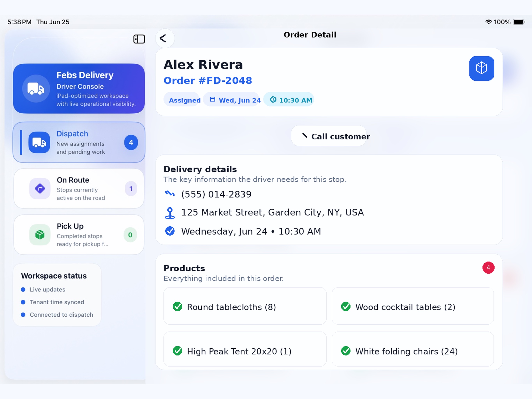Image resolution: width=532 pixels, height=399 pixels.
Task: Tap the Assigned status chip
Action: pos(182,99)
